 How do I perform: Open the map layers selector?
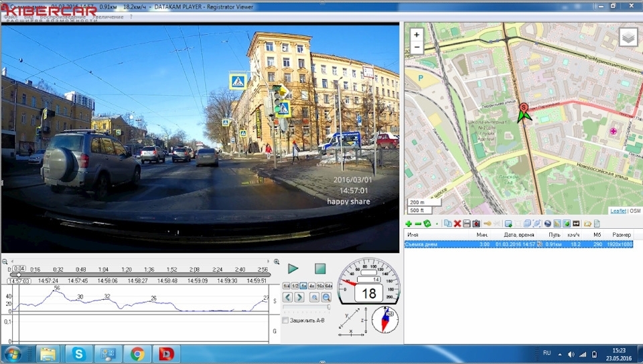(628, 37)
